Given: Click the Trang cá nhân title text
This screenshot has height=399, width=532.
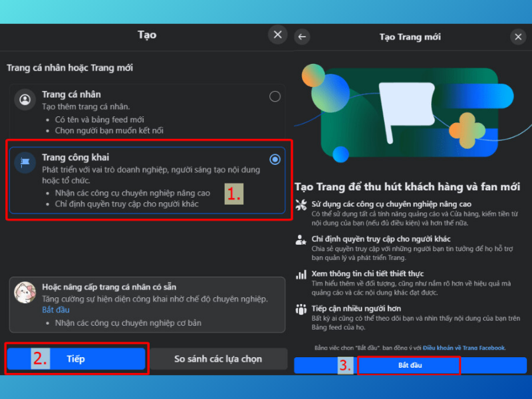Looking at the screenshot, I should pyautogui.click(x=71, y=94).
